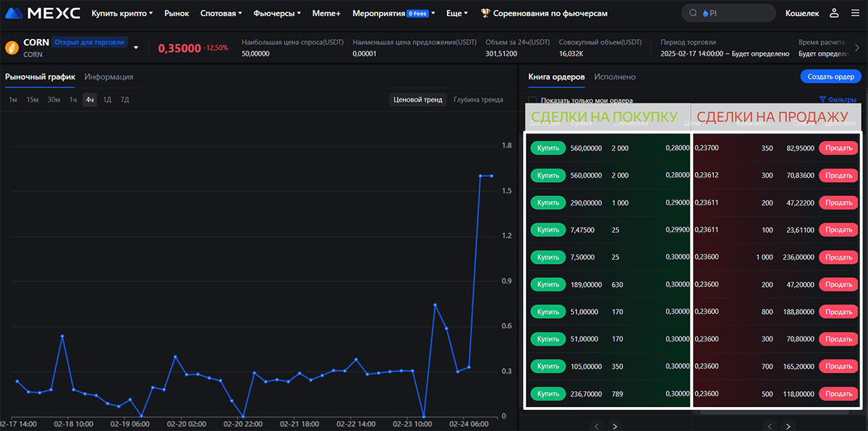Go to previous page of the sell orders

[x=770, y=426]
